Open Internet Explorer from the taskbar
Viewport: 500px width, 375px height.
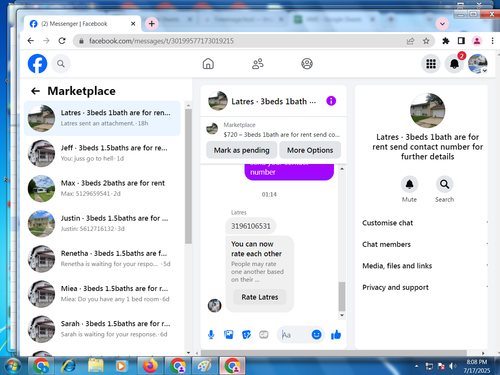coord(69,366)
